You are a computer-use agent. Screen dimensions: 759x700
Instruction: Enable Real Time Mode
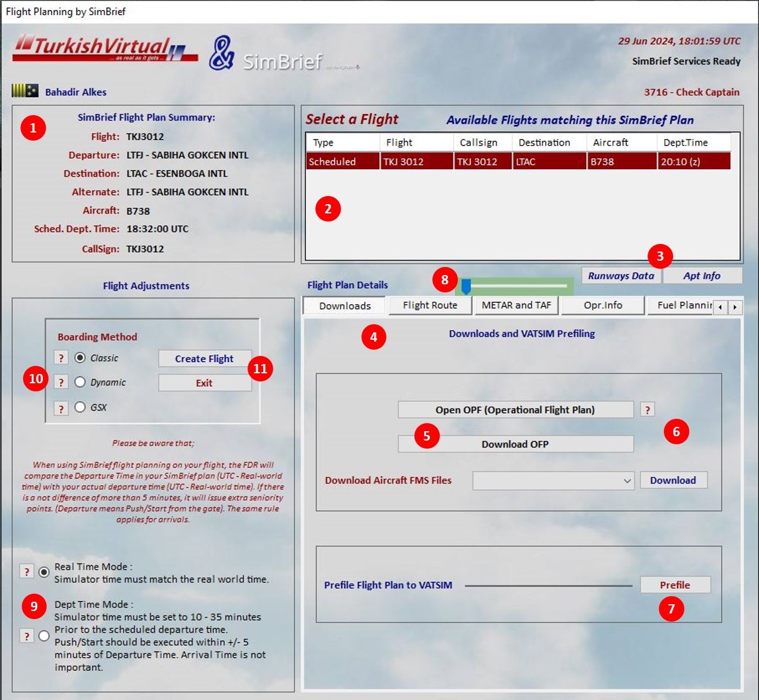(44, 572)
